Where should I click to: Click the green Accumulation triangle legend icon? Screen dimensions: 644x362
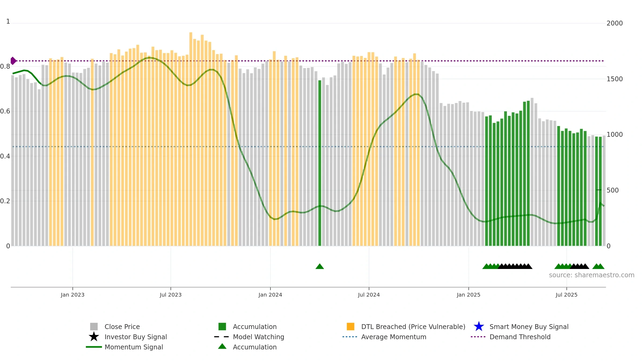pyautogui.click(x=222, y=346)
